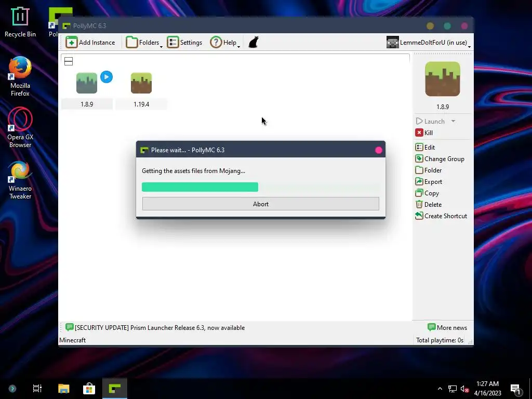Viewport: 532px width, 399px height.
Task: Click Change Group in sidebar
Action: click(440, 159)
